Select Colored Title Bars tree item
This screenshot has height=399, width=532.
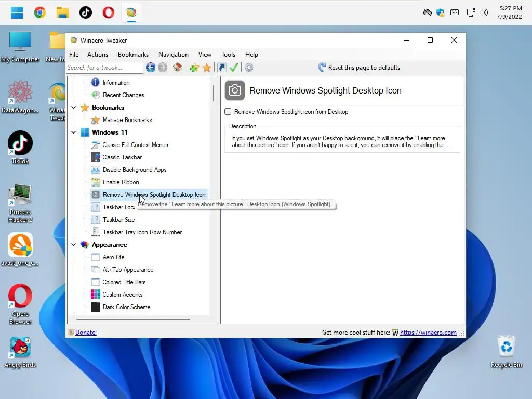click(x=124, y=282)
